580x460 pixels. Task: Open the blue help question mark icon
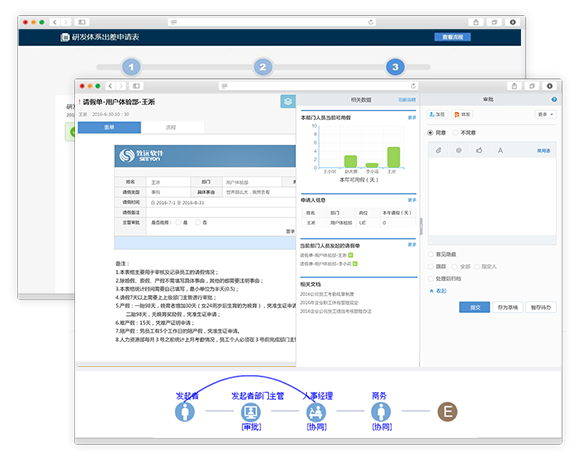tap(554, 99)
